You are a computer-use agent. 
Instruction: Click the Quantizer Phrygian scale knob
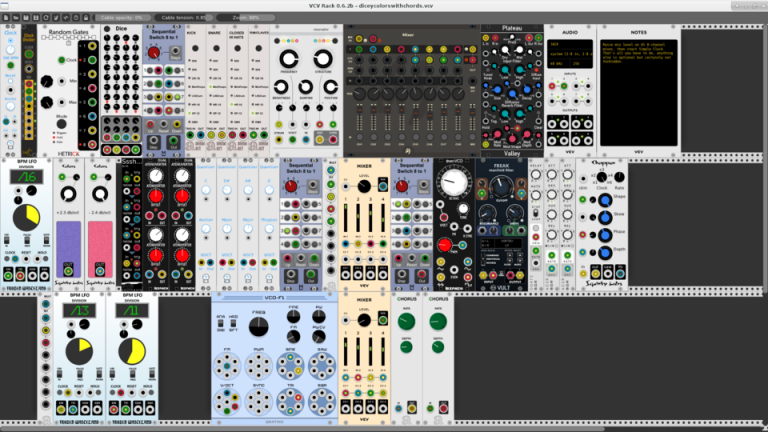point(269,229)
